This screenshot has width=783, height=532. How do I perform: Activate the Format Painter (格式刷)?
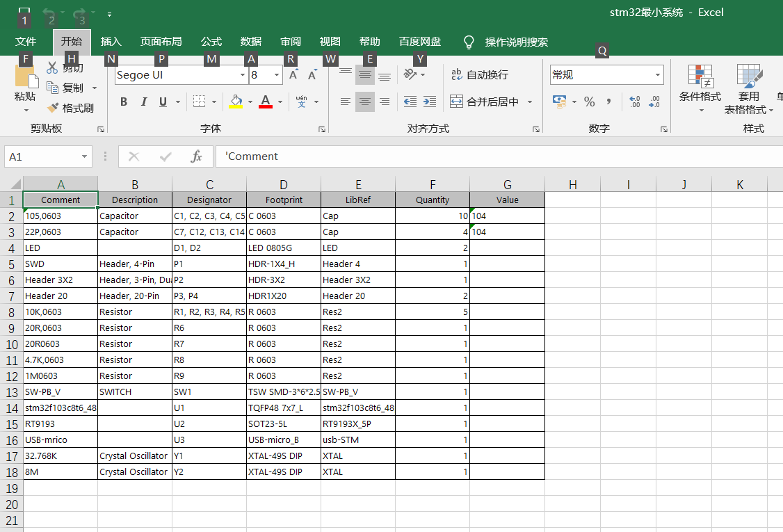[x=70, y=108]
